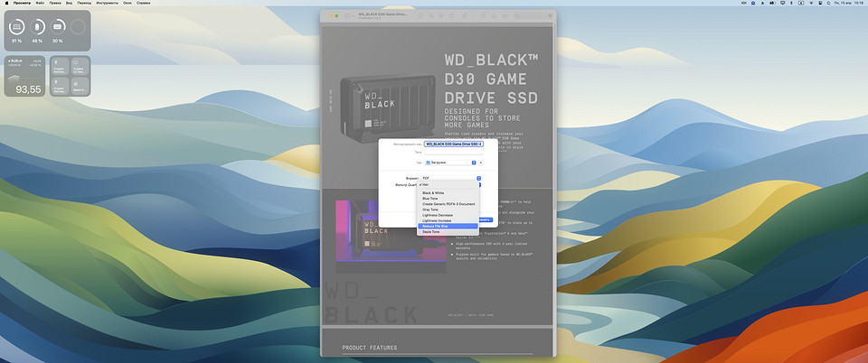Open the Apple menu

coord(6,3)
